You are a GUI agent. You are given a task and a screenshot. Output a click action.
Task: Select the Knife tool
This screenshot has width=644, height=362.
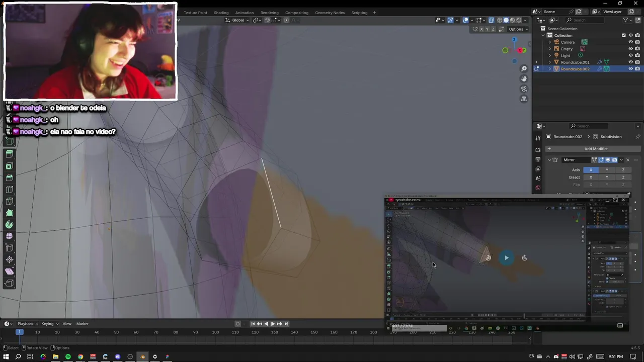click(x=9, y=201)
